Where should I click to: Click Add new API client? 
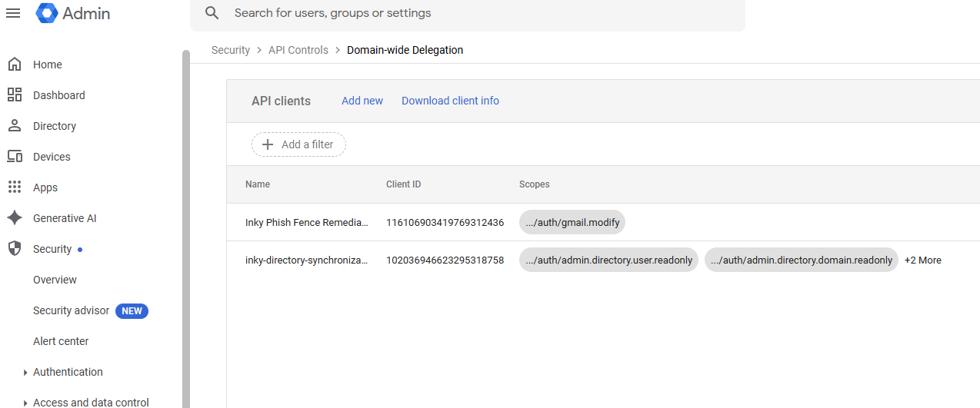(x=362, y=101)
